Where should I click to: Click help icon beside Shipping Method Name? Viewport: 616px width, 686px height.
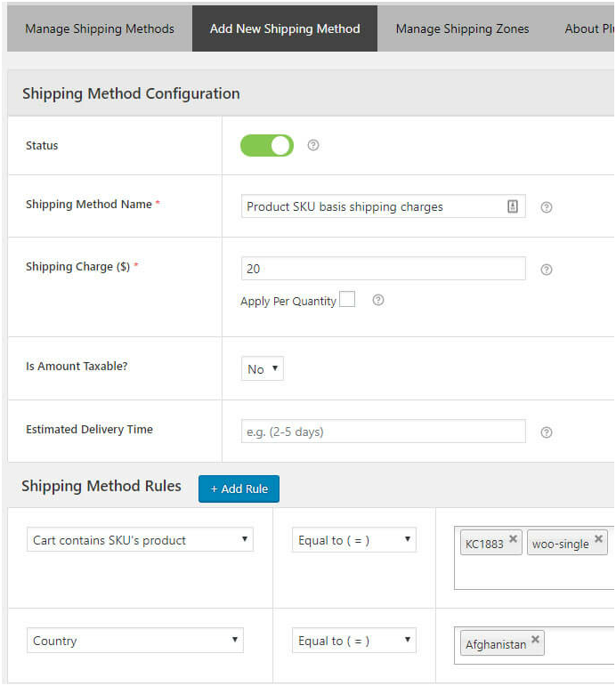pos(547,207)
